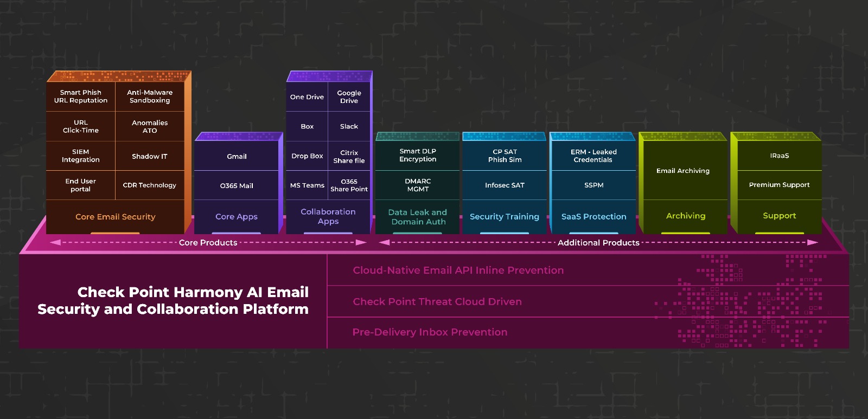Click the Premium Support tile
The height and width of the screenshot is (419, 868).
779,185
